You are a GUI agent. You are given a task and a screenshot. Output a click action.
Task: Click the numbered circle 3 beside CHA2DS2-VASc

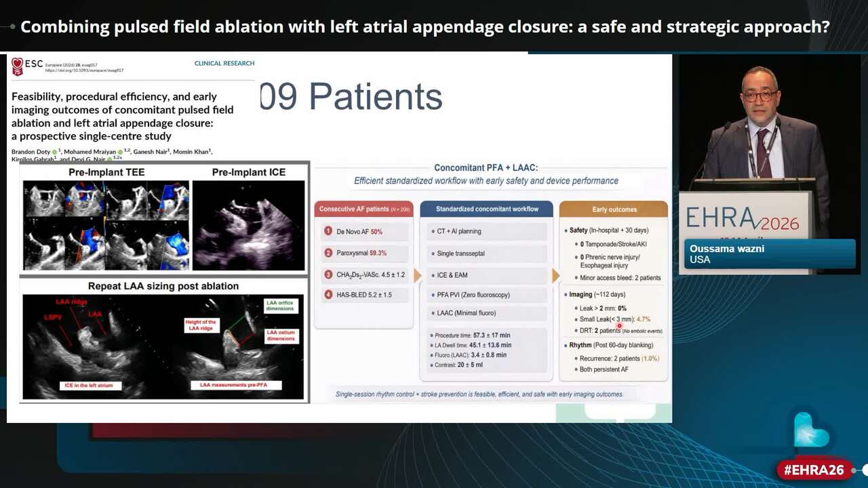(x=328, y=274)
